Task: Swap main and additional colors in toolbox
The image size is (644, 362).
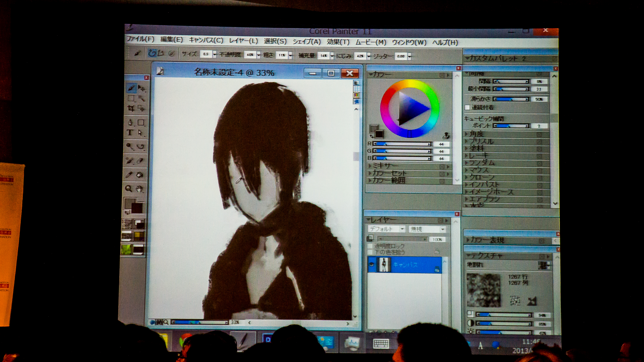Action: tap(127, 213)
